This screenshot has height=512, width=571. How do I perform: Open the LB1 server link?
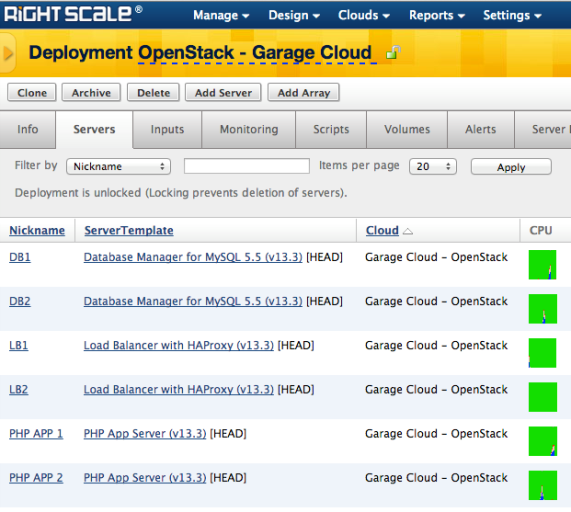(19, 345)
